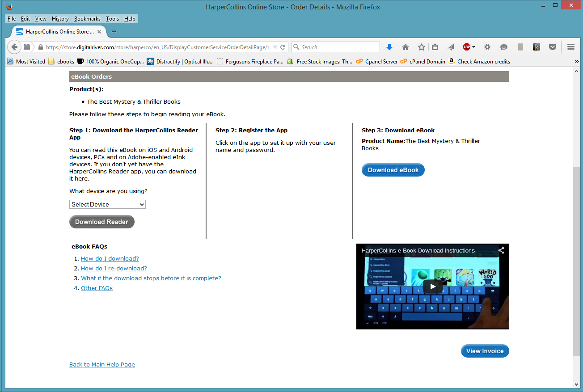Image resolution: width=583 pixels, height=392 pixels.
Task: Open the cPanel Domain bookmark
Action: pos(423,62)
